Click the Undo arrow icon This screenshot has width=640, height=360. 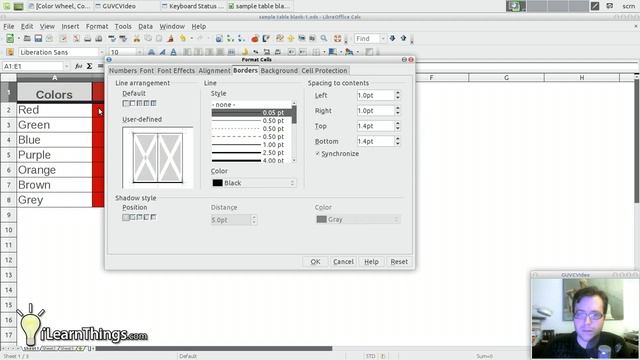coord(182,38)
